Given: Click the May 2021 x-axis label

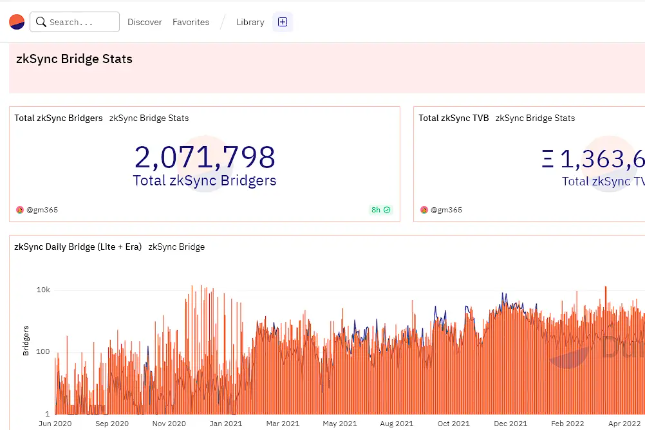Looking at the screenshot, I should [340, 423].
